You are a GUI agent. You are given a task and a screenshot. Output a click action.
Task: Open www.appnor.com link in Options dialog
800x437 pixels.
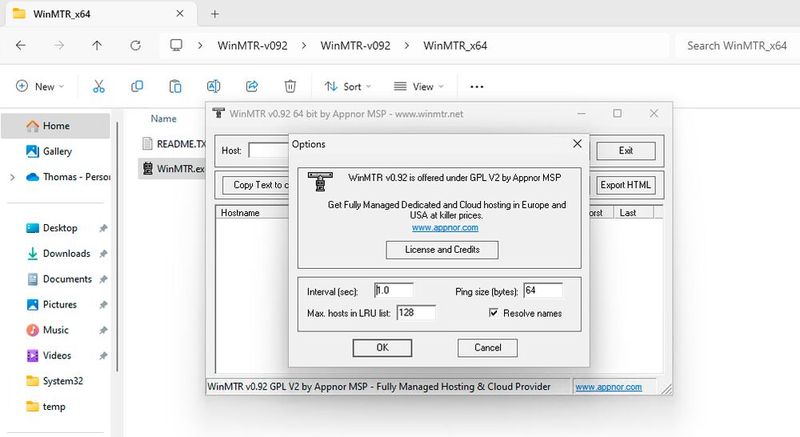pyautogui.click(x=445, y=227)
